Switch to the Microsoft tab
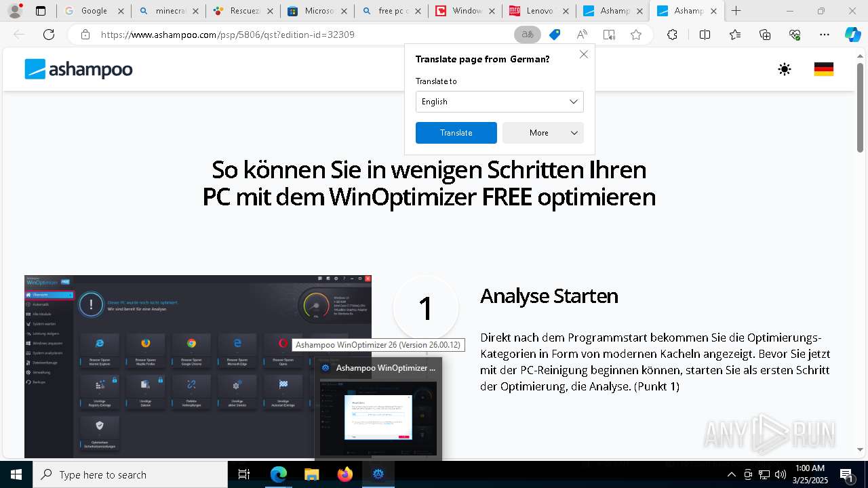This screenshot has width=868, height=488. pos(317,11)
